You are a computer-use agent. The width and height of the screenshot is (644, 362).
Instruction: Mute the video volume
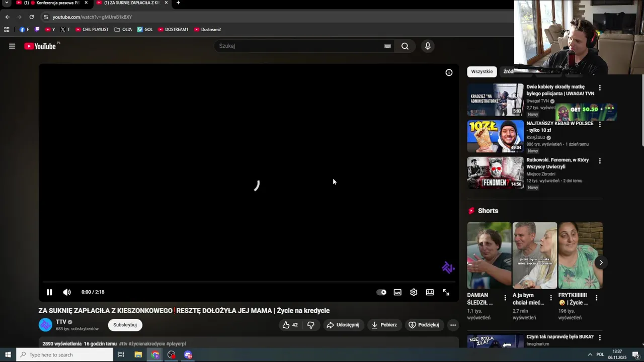pyautogui.click(x=67, y=292)
